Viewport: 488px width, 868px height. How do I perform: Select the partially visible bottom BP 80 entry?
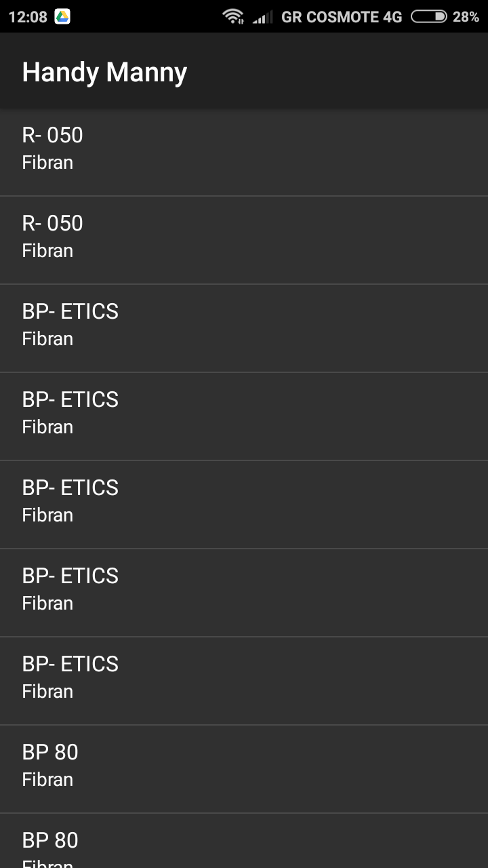(x=244, y=844)
